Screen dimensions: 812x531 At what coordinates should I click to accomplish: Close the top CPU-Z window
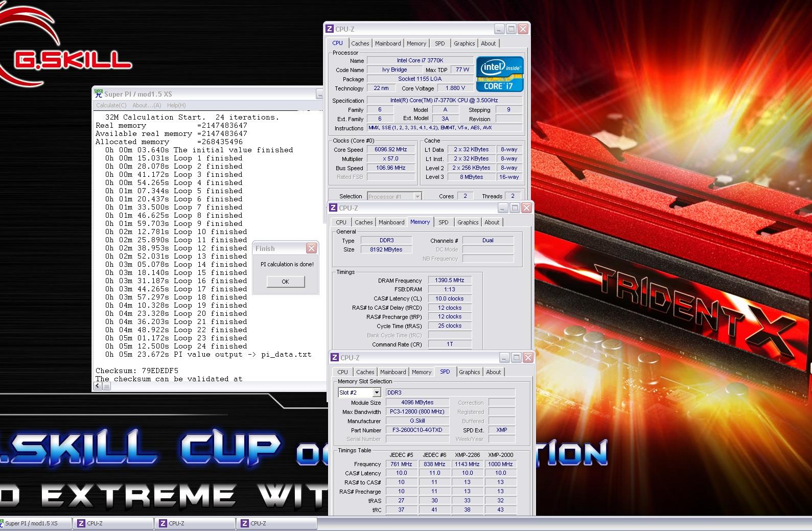pyautogui.click(x=523, y=29)
